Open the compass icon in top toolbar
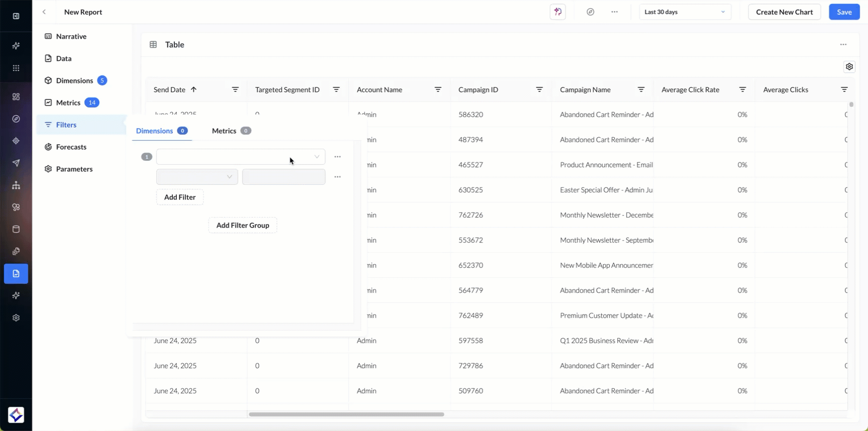Viewport: 868px width, 431px height. (590, 12)
